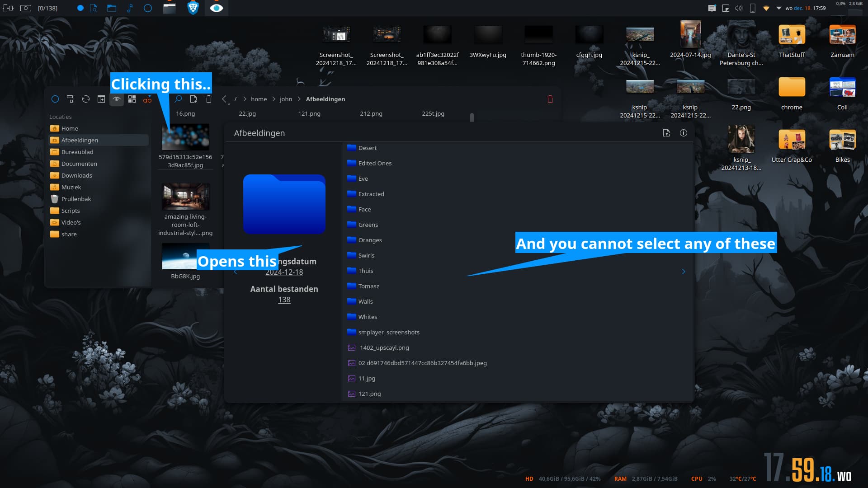This screenshot has height=488, width=868.
Task: Create a new file with the page-plus icon
Action: pyautogui.click(x=193, y=99)
